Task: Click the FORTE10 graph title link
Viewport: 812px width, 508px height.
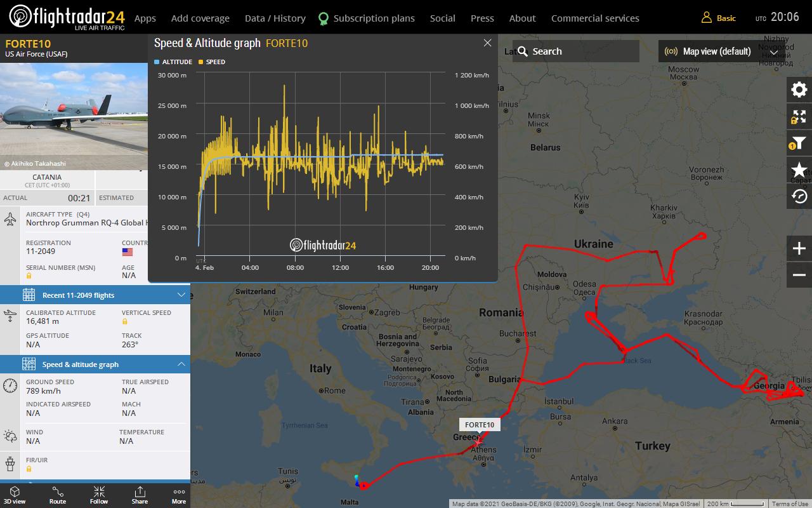Action: (287, 43)
